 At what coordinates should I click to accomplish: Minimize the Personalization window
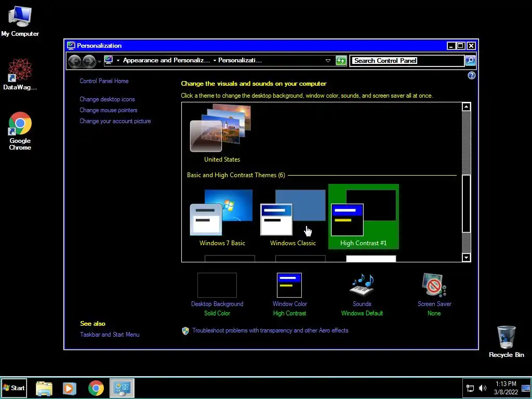click(x=451, y=46)
